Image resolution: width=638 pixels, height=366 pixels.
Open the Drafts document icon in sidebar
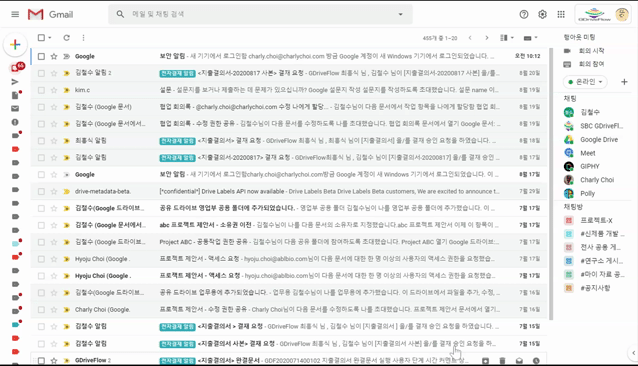pyautogui.click(x=15, y=95)
